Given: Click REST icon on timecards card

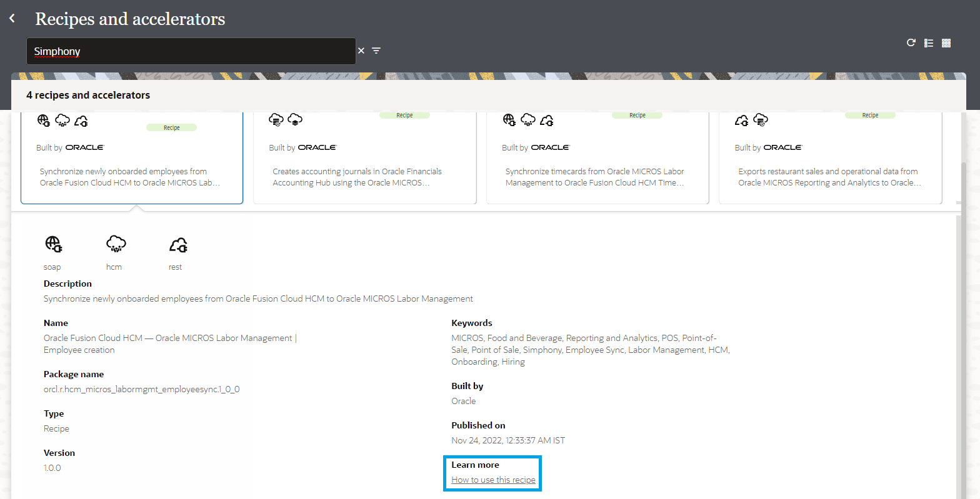Looking at the screenshot, I should point(547,120).
